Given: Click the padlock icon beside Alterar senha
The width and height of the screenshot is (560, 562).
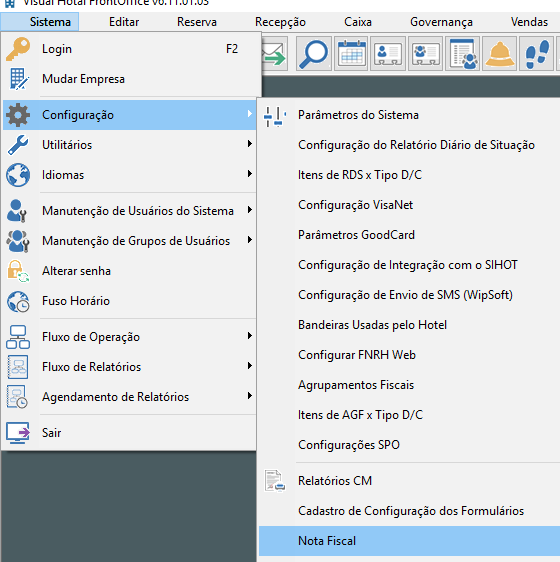Looking at the screenshot, I should [x=18, y=271].
